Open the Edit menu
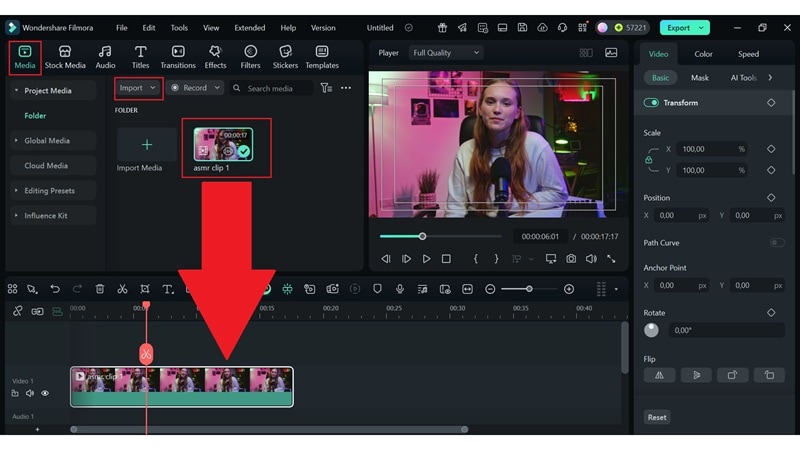The width and height of the screenshot is (800, 450). click(x=148, y=28)
